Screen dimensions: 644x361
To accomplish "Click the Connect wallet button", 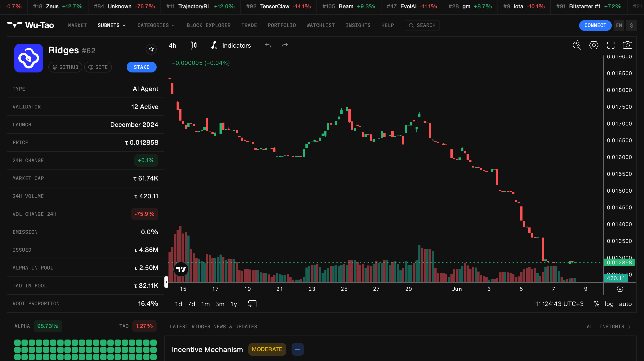I will point(595,25).
